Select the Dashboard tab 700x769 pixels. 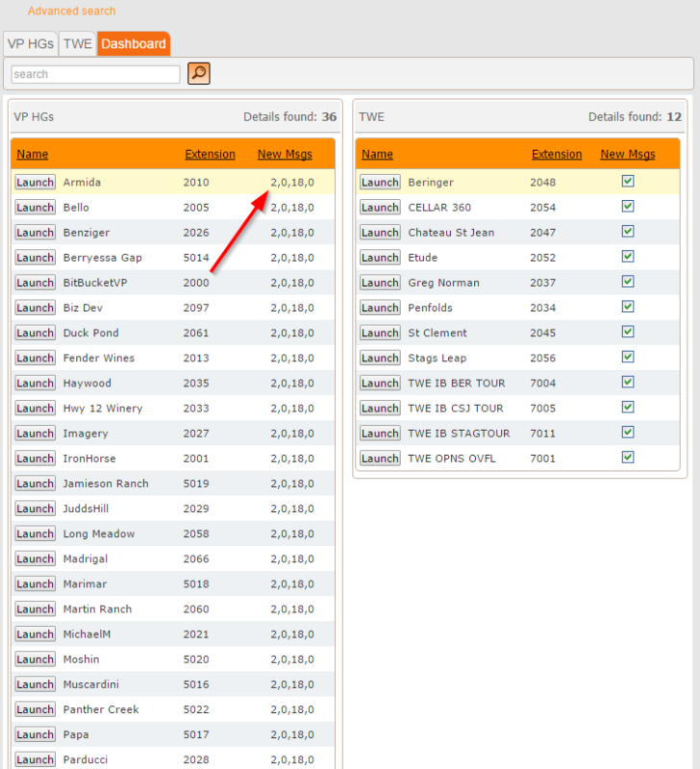pyautogui.click(x=134, y=43)
